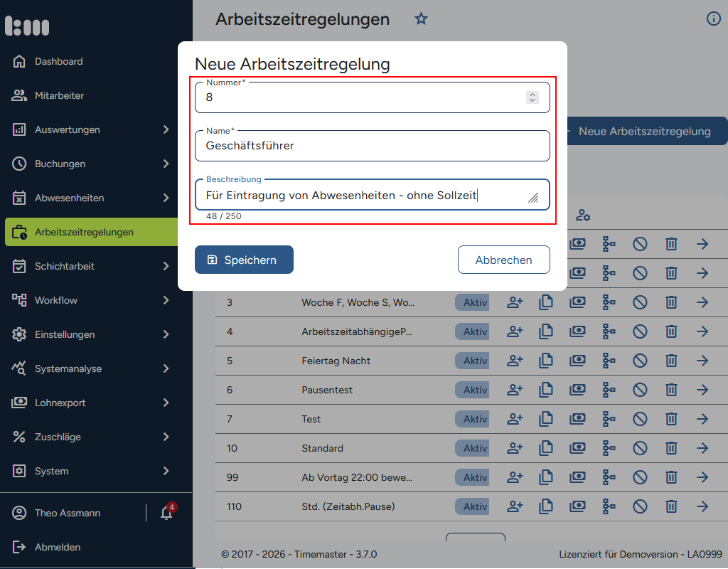The image size is (728, 569).
Task: Expand the System menu chevron
Action: pos(166,471)
